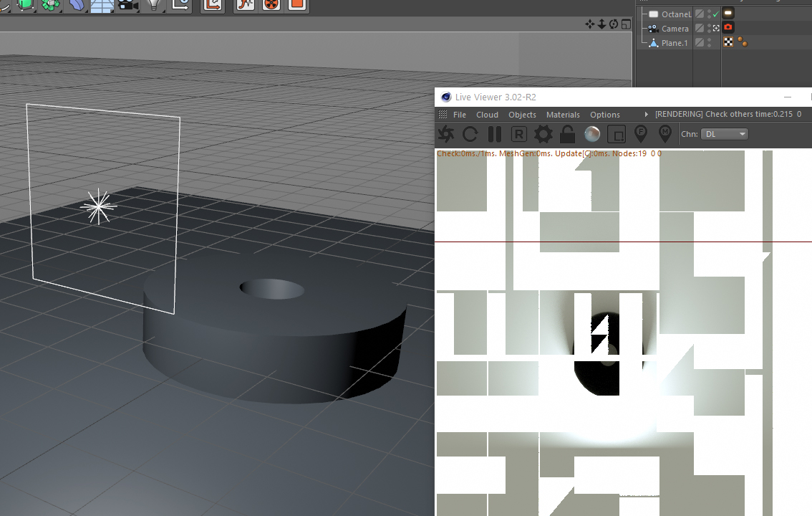Open Materials menu in Live Viewer
The height and width of the screenshot is (516, 812).
[563, 115]
